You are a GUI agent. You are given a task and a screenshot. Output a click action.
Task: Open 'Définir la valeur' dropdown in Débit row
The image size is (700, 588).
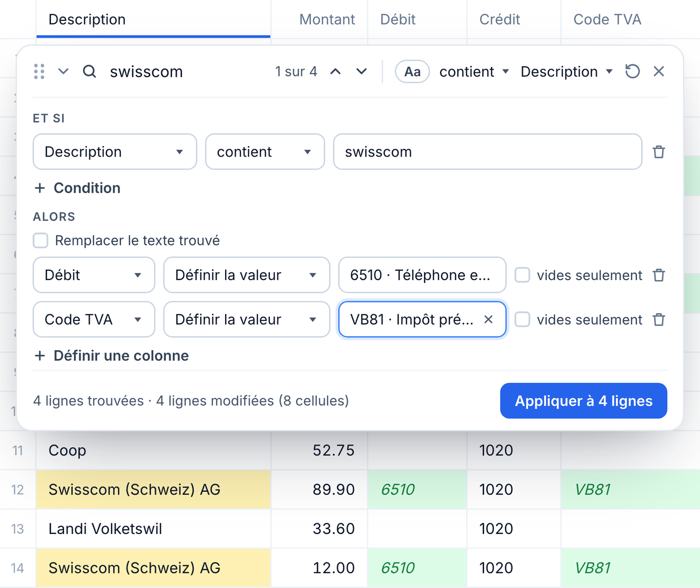tap(247, 275)
